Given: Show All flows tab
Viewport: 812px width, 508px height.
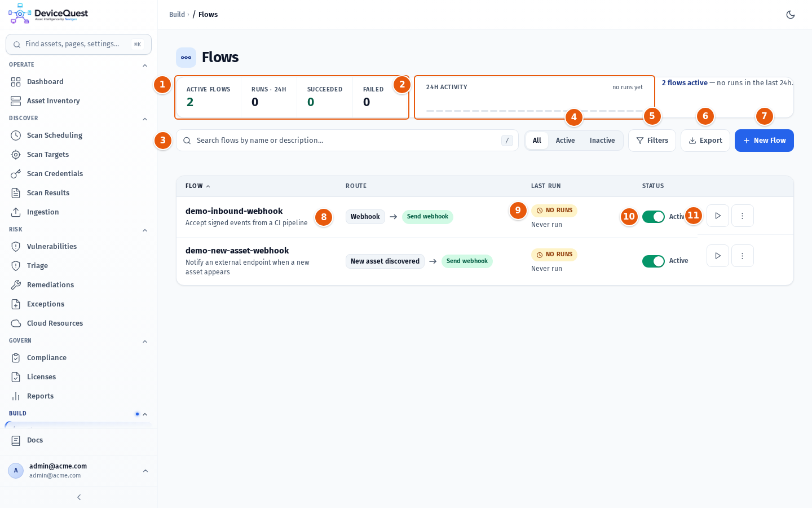Looking at the screenshot, I should tap(537, 141).
